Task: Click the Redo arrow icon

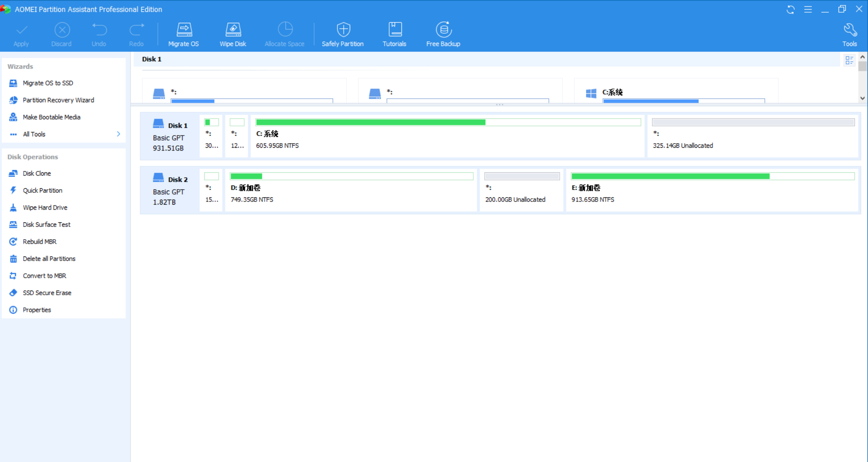Action: (136, 30)
